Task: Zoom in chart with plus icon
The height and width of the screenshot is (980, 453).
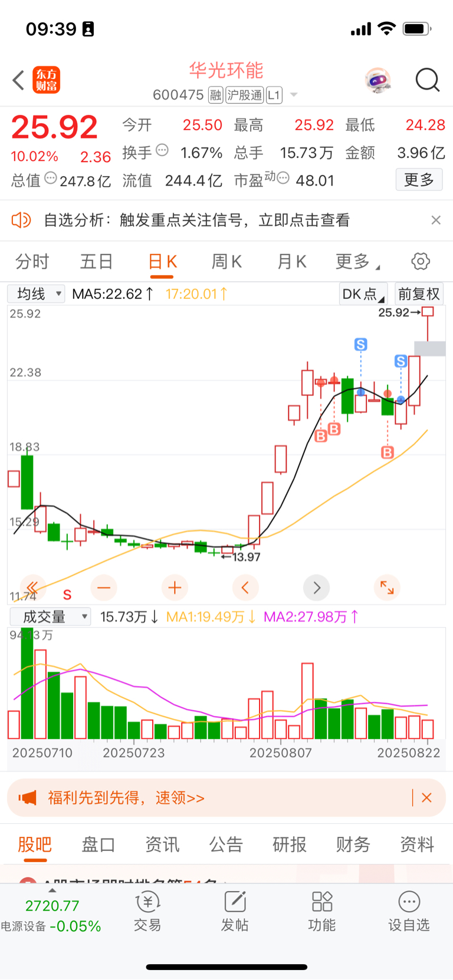Action: tap(175, 588)
